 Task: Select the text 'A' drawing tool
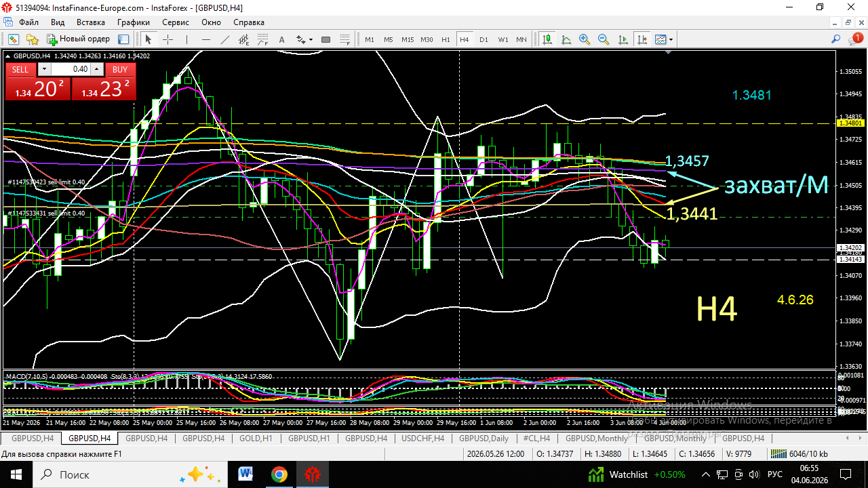click(281, 39)
